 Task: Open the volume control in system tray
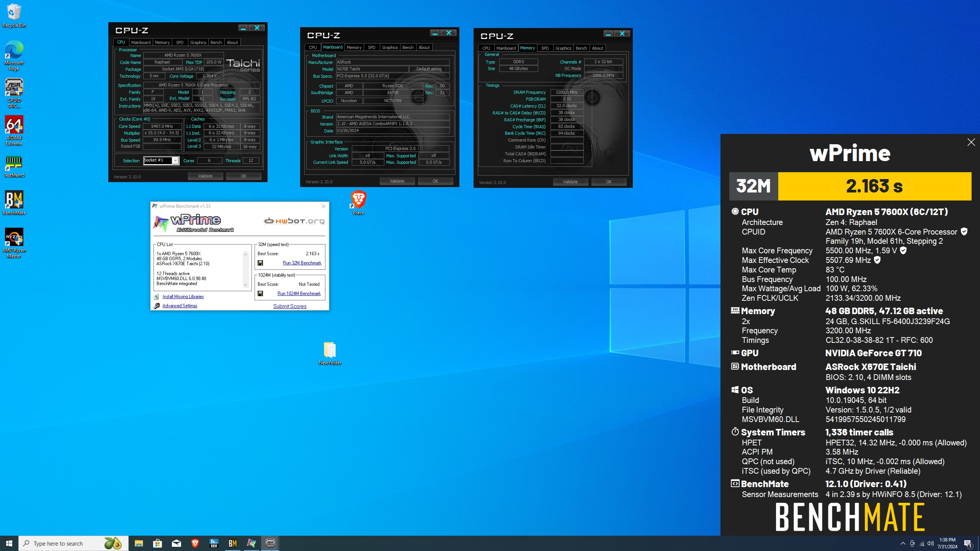[x=931, y=543]
